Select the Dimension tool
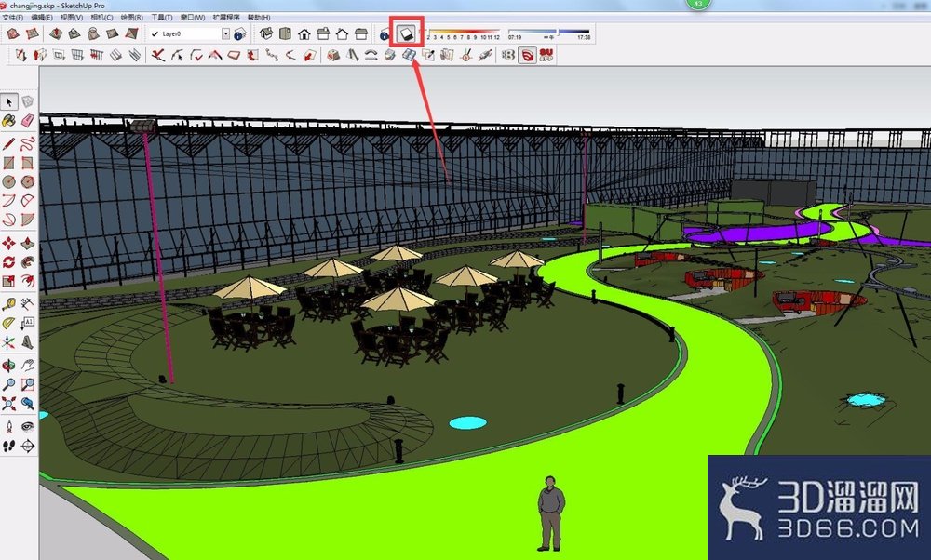This screenshot has height=560, width=931. coord(28,304)
